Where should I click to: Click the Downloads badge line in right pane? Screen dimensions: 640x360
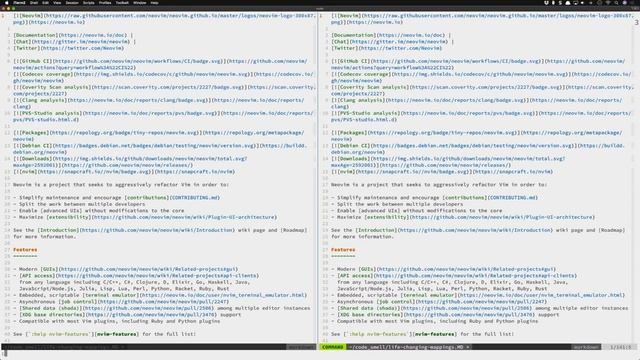tap(448, 162)
